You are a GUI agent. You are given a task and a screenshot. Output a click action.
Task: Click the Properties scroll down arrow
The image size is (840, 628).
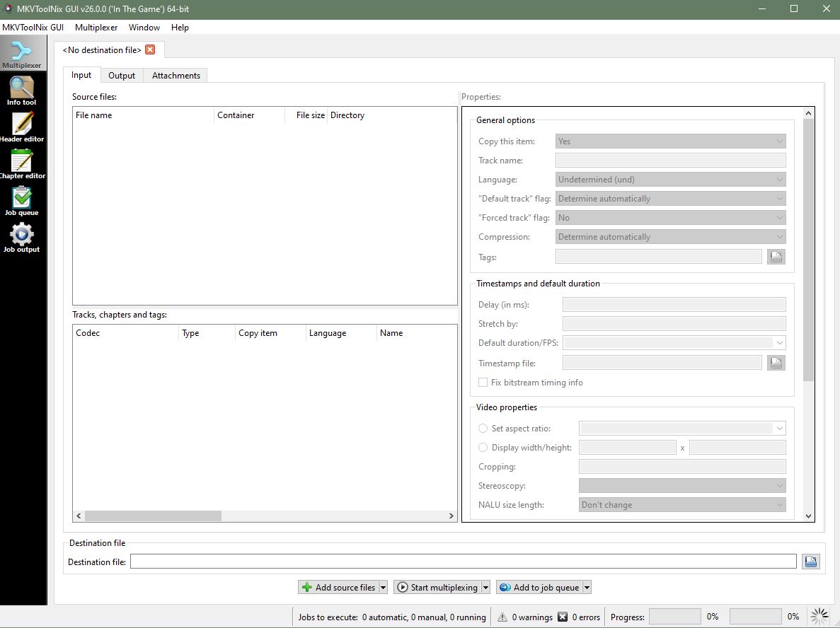tap(808, 516)
